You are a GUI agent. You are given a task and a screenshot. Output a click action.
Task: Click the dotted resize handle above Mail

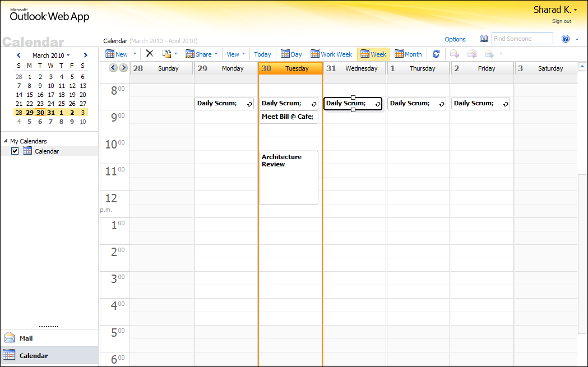[x=49, y=327]
